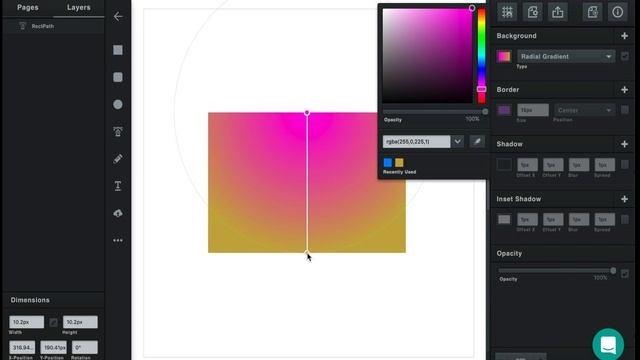Click the Shadow Offset Y field
The height and width of the screenshot is (360, 640).
tap(553, 164)
